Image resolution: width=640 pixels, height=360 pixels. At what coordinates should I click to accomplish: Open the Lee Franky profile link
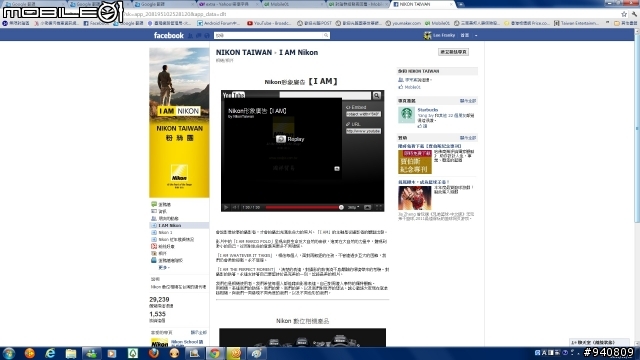coord(444,36)
